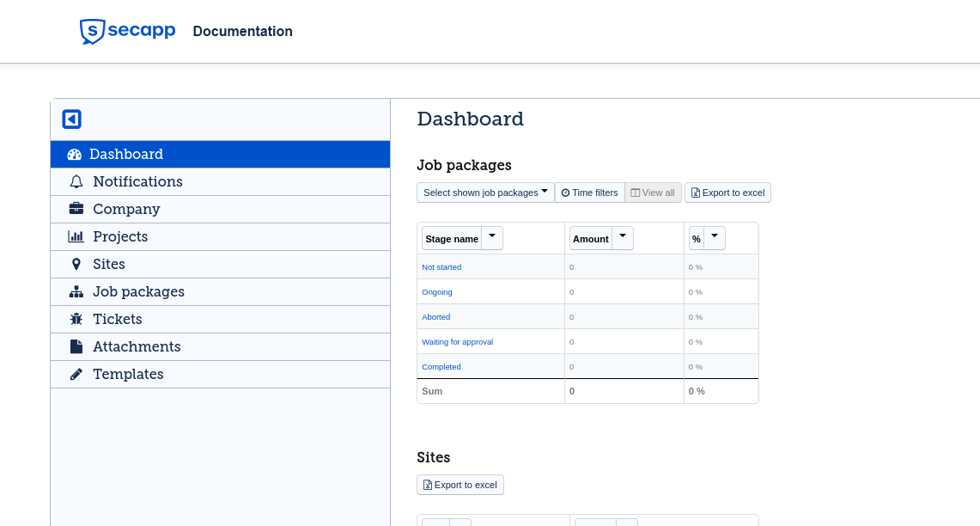This screenshot has height=526, width=980.
Task: Export Sites table to excel
Action: (460, 485)
